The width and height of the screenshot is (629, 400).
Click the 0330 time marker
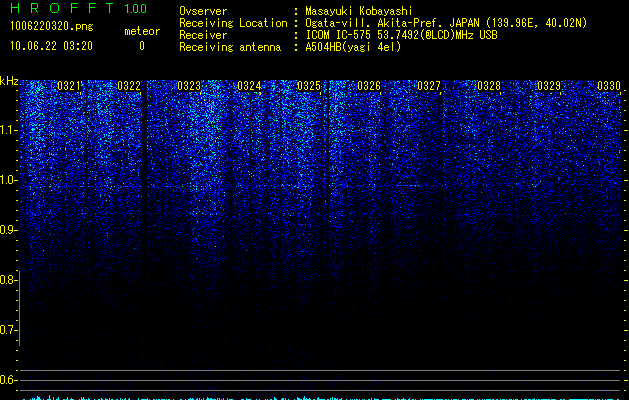click(609, 86)
